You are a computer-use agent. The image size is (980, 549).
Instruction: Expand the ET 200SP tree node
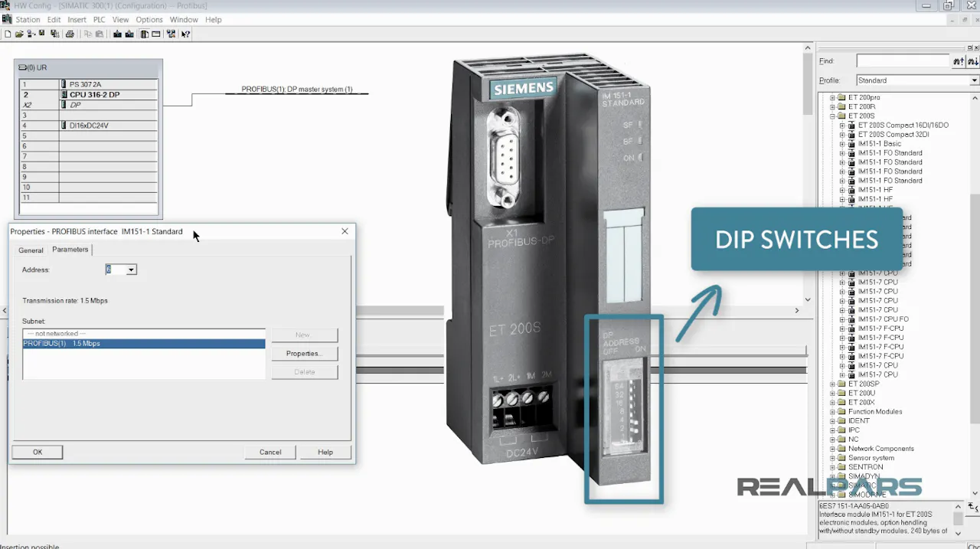pyautogui.click(x=832, y=384)
